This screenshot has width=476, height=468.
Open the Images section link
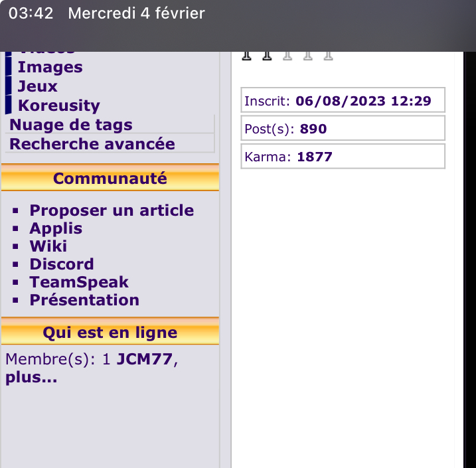[x=50, y=67]
